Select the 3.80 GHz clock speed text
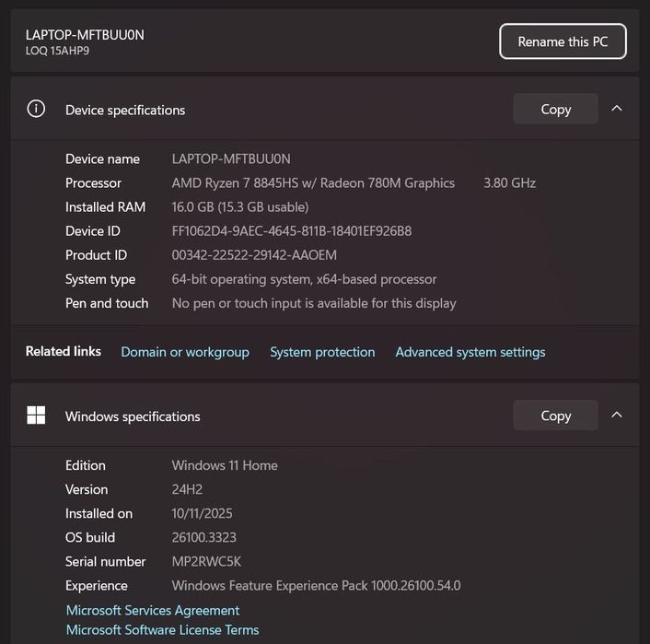 [x=509, y=183]
